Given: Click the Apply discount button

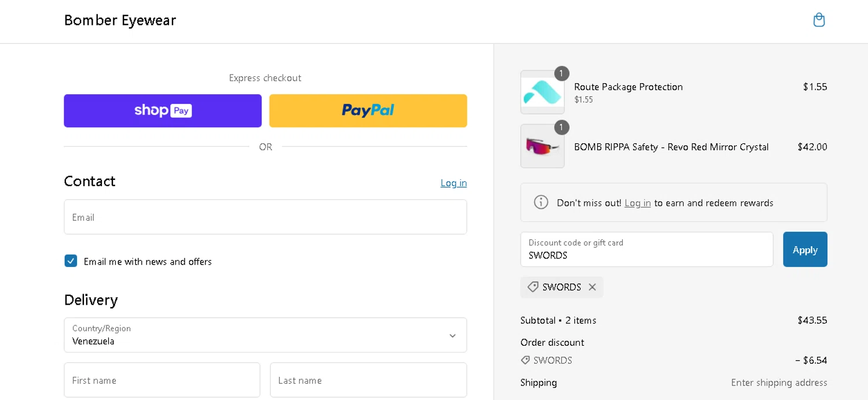Looking at the screenshot, I should coord(805,249).
